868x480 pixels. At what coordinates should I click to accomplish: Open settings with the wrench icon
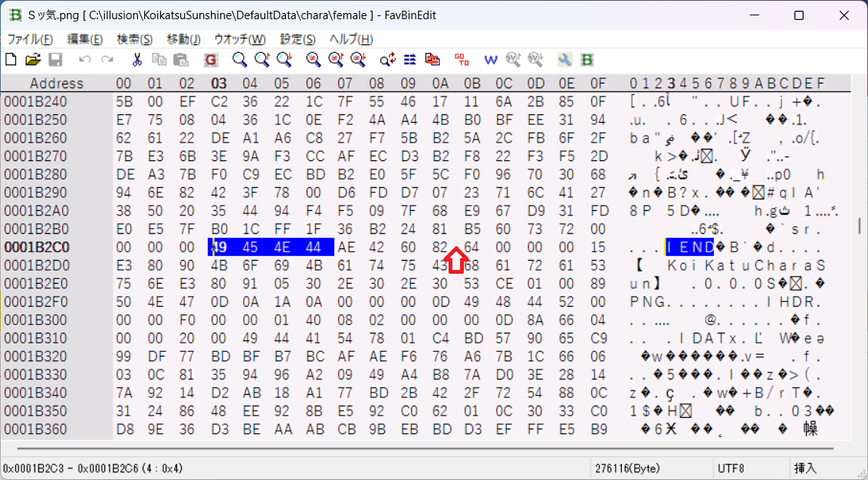565,59
